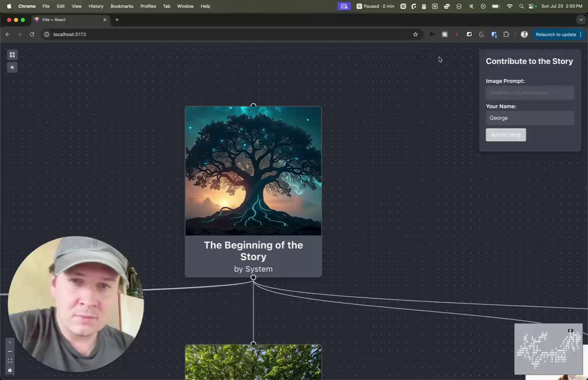Open Control Center in the menu bar
The height and width of the screenshot is (380, 588).
click(533, 6)
